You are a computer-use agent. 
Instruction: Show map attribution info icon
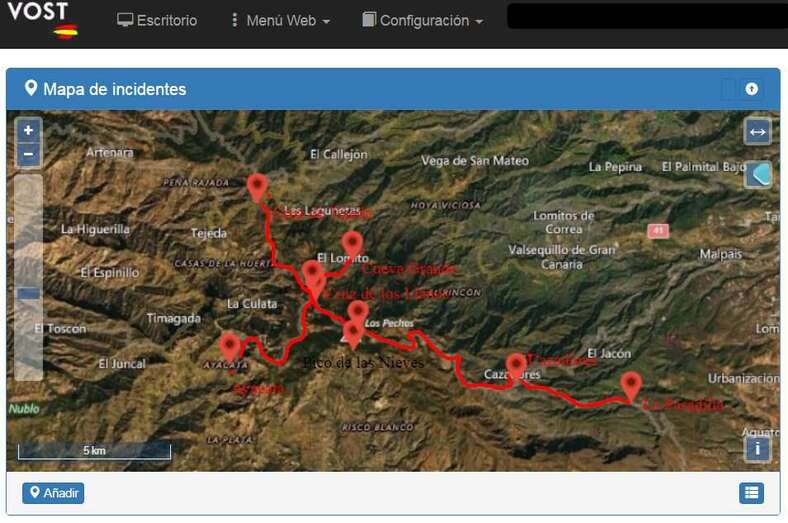(757, 449)
